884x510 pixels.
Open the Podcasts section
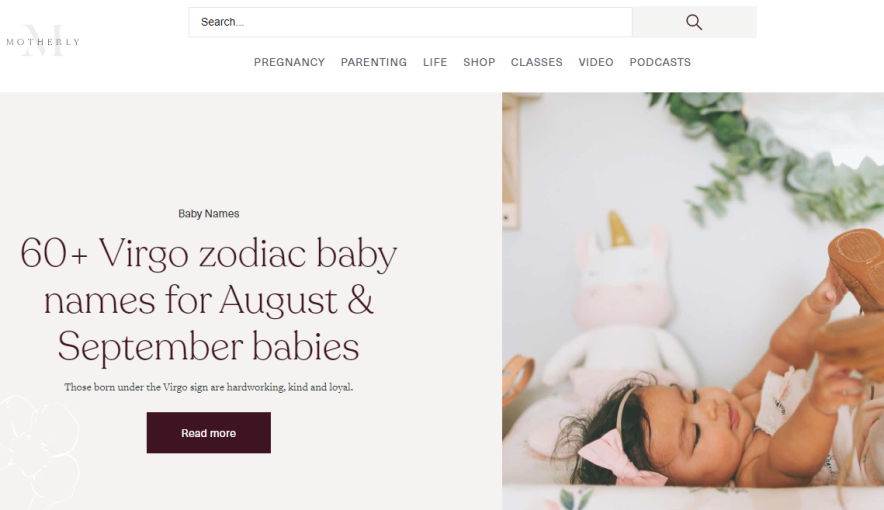[x=660, y=62]
